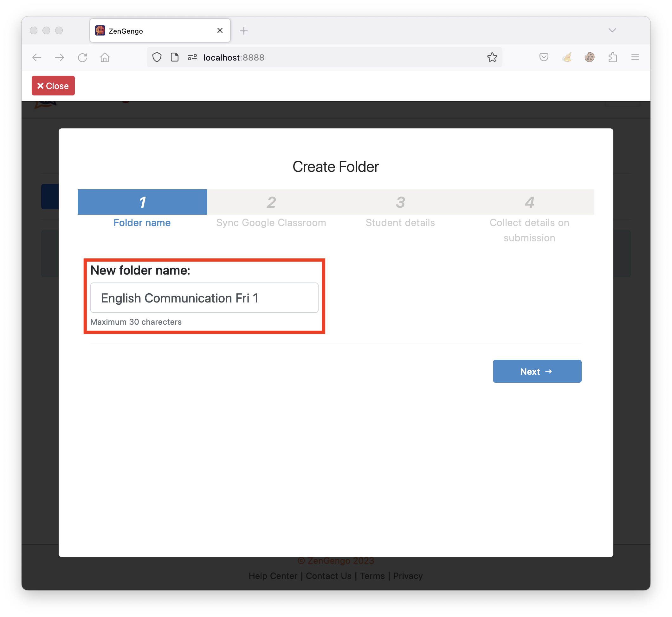Open site permissions icon in address bar
The height and width of the screenshot is (617, 672).
tap(192, 57)
